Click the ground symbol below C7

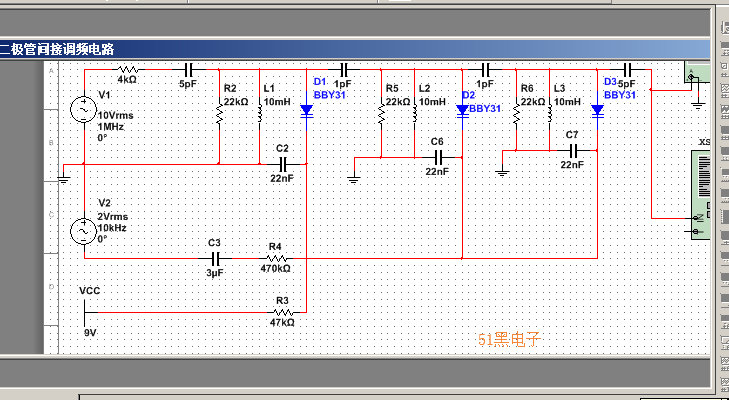(x=502, y=173)
